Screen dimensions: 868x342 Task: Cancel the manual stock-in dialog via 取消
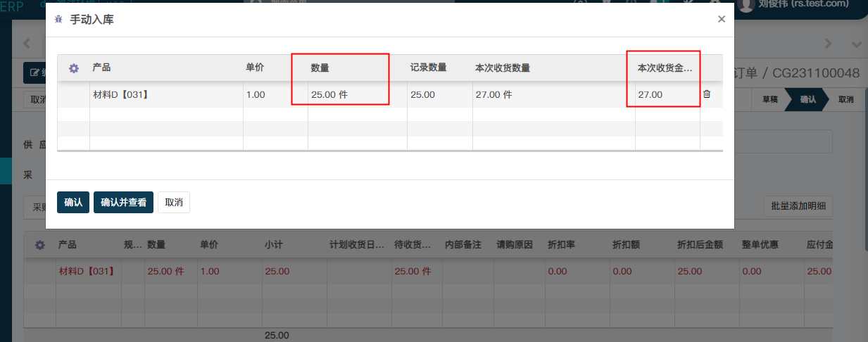click(x=174, y=202)
